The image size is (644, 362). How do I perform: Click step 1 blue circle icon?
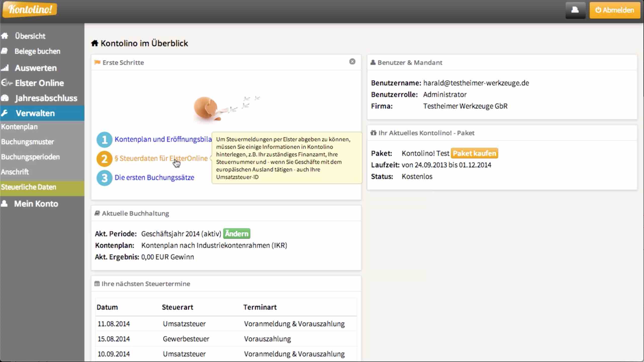tap(104, 140)
